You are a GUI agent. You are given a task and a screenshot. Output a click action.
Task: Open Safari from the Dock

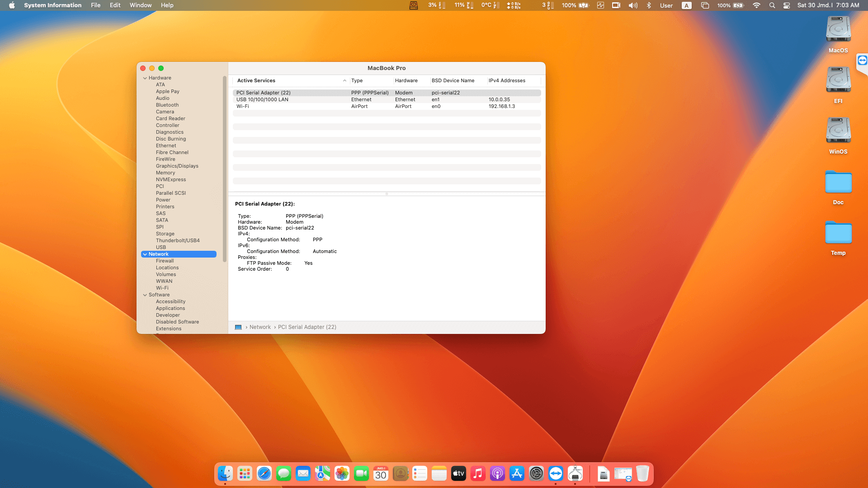[264, 474]
